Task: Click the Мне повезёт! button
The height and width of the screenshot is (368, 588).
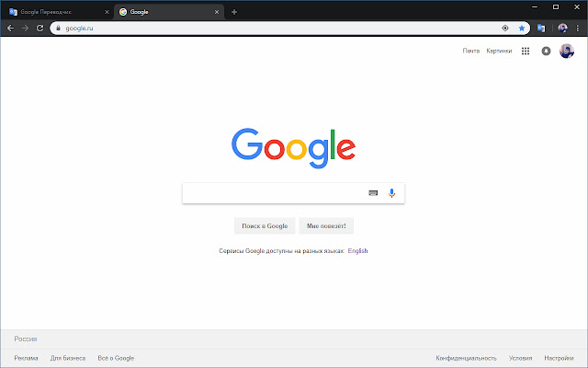Action: click(x=326, y=225)
